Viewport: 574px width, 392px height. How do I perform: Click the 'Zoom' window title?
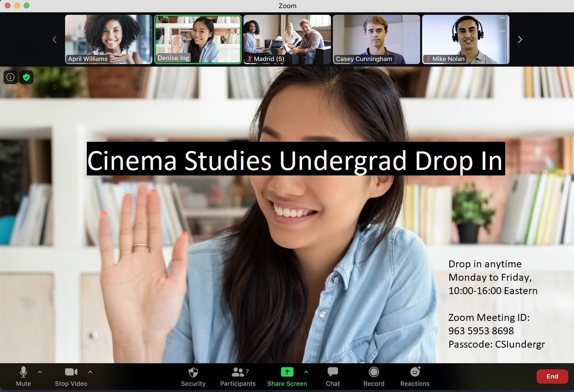[x=287, y=6]
